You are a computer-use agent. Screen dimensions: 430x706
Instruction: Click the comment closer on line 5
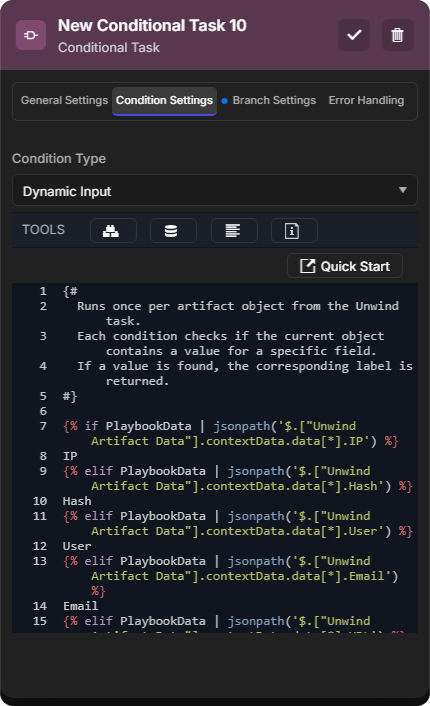70,396
